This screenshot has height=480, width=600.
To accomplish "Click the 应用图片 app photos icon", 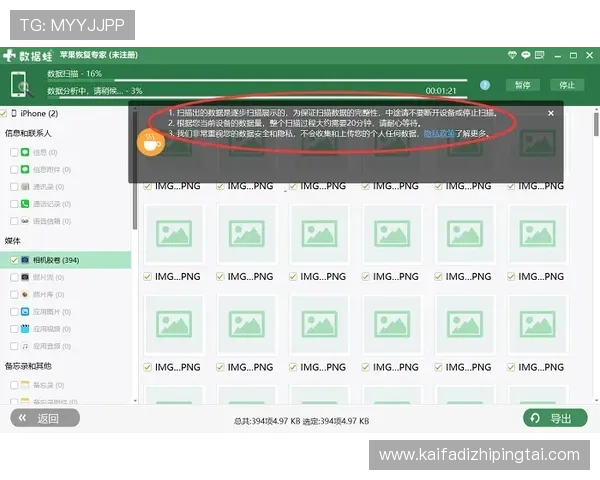I will (x=25, y=312).
